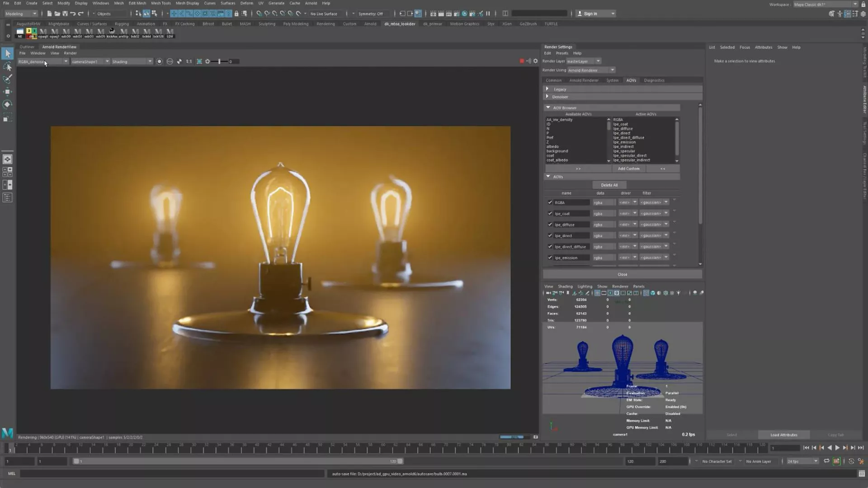The width and height of the screenshot is (868, 488).
Task: Open the Arnold menu in menu bar
Action: 311,3
